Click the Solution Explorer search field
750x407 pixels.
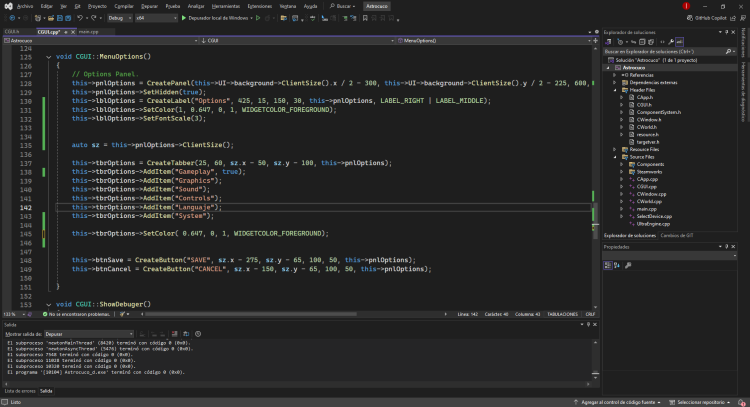660,50
